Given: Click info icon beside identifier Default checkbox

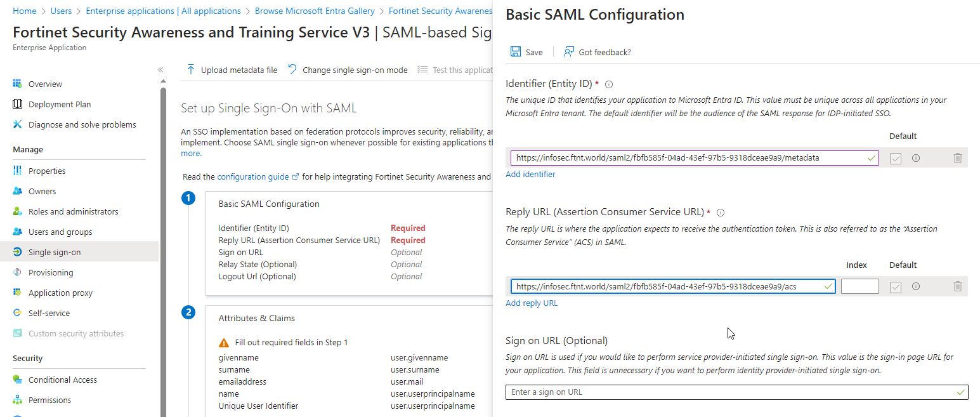Looking at the screenshot, I should [x=916, y=158].
